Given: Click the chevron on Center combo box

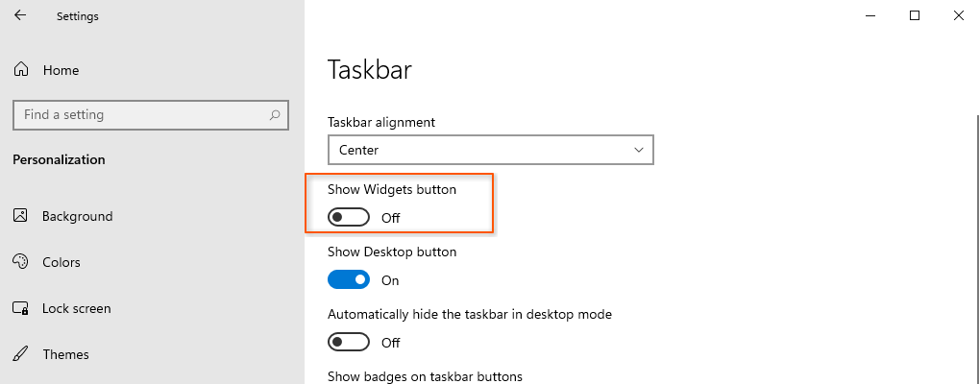Looking at the screenshot, I should pos(639,150).
